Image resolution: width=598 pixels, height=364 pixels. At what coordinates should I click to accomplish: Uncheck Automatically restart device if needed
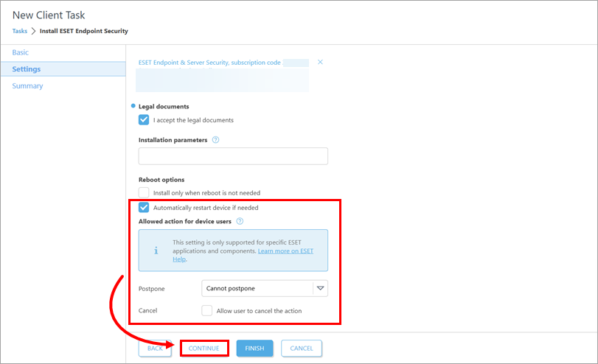[x=144, y=208]
